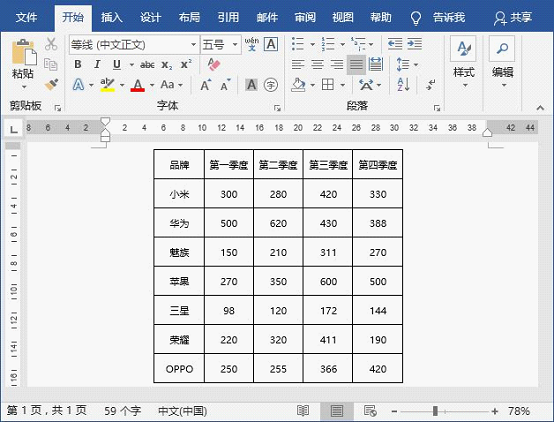The height and width of the screenshot is (422, 554).
Task: Click the Cut scissors icon
Action: [x=51, y=44]
